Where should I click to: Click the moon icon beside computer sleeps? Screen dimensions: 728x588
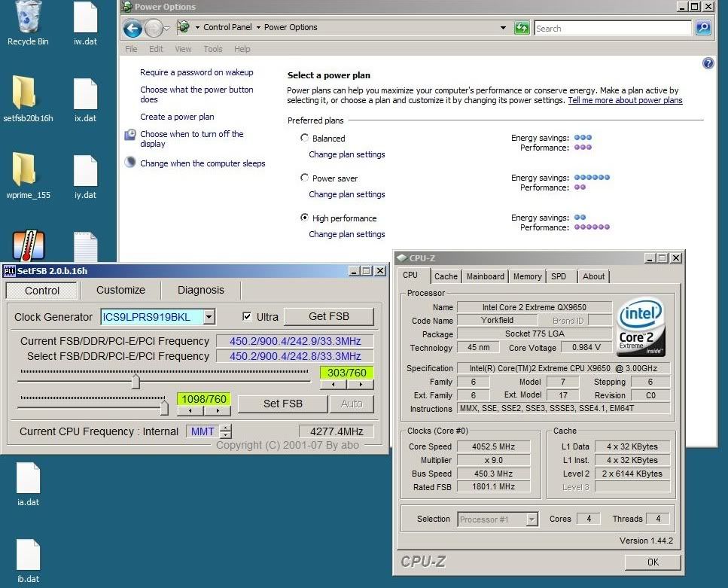pyautogui.click(x=130, y=162)
